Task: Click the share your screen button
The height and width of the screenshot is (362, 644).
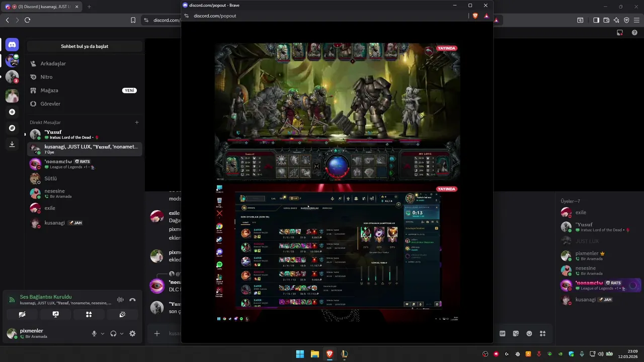Action: [55, 314]
